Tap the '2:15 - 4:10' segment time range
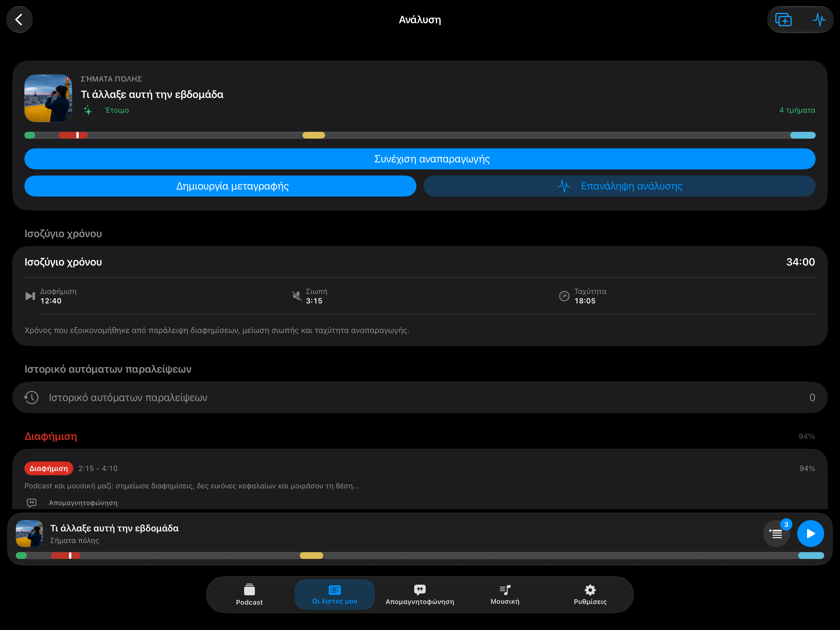 coord(98,468)
